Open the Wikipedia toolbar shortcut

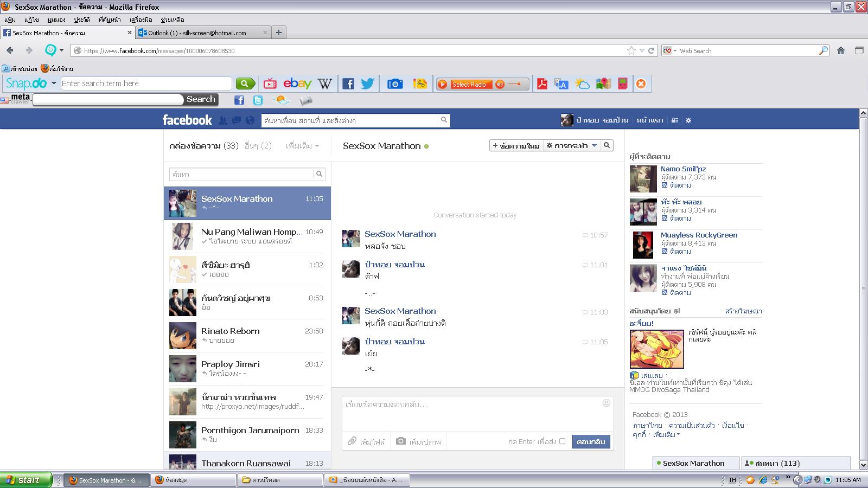(325, 84)
